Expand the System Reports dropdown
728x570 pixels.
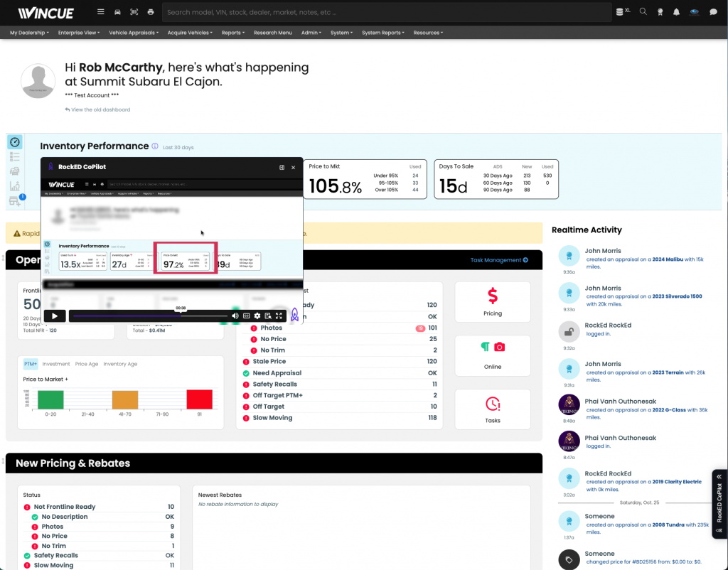(382, 33)
